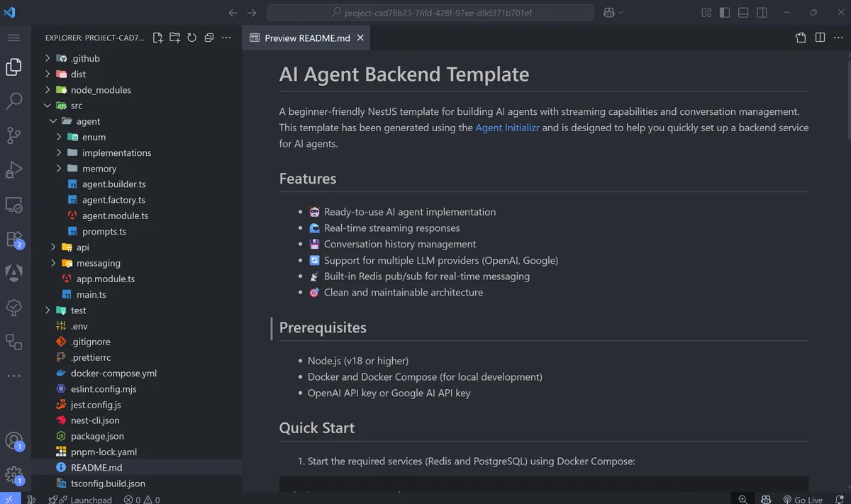Go back with the left arrow

click(x=234, y=13)
